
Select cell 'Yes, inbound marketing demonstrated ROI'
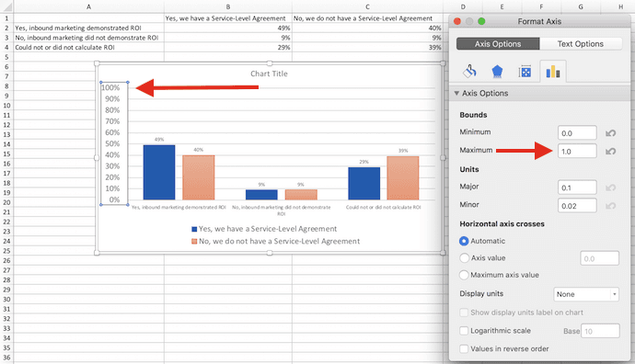point(88,28)
